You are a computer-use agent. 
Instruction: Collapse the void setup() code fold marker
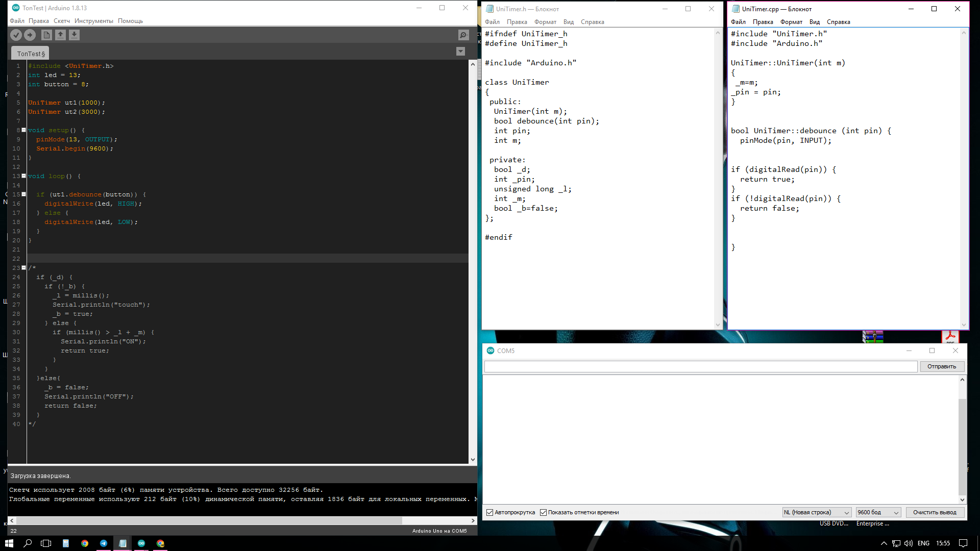(x=23, y=130)
